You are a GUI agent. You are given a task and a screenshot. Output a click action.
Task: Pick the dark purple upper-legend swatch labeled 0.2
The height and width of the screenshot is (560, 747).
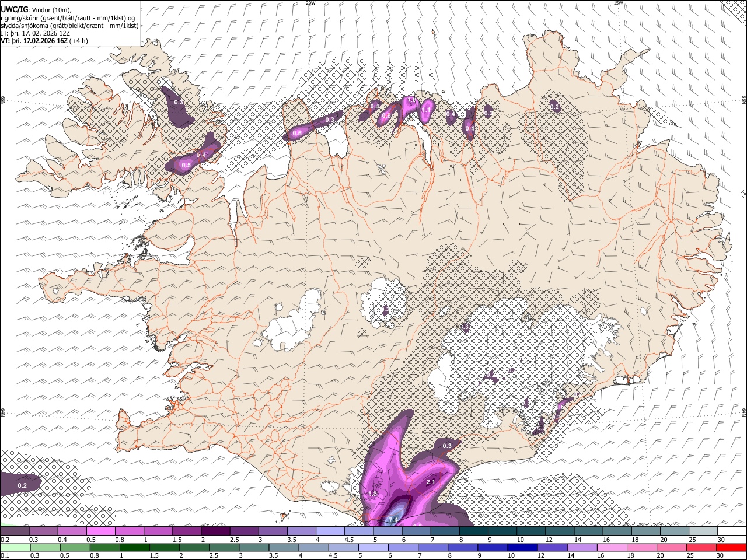[15, 531]
